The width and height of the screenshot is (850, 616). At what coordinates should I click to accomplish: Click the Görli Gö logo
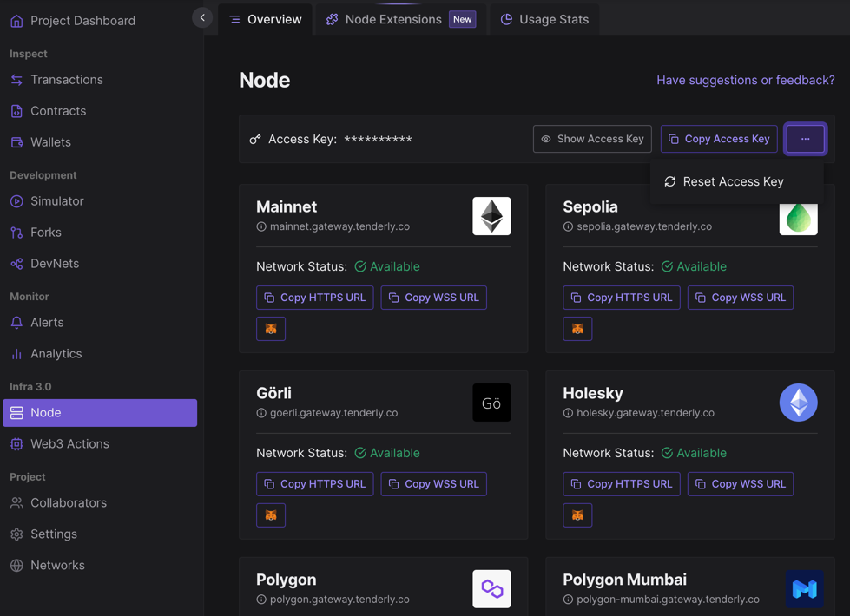pyautogui.click(x=491, y=403)
